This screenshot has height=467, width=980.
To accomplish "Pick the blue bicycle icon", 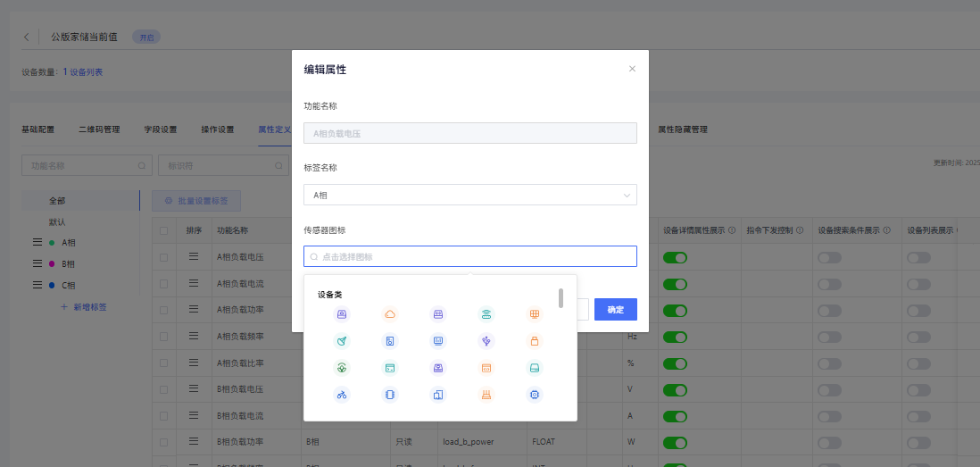I will pyautogui.click(x=342, y=394).
